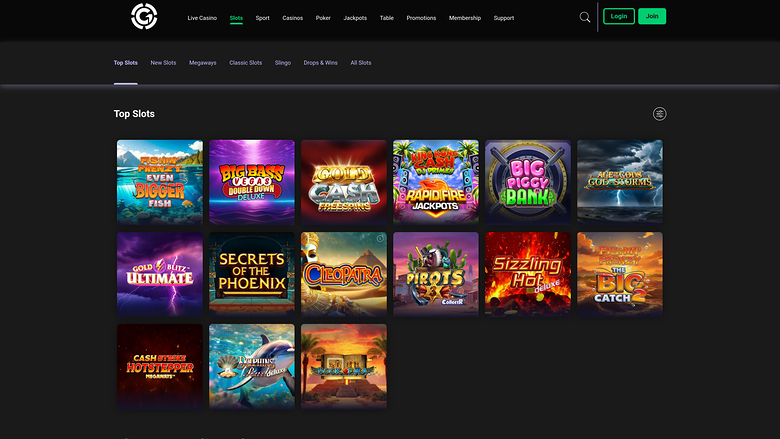Screen dimensions: 780x439
Task: Show the All Slots tab
Action: click(361, 63)
